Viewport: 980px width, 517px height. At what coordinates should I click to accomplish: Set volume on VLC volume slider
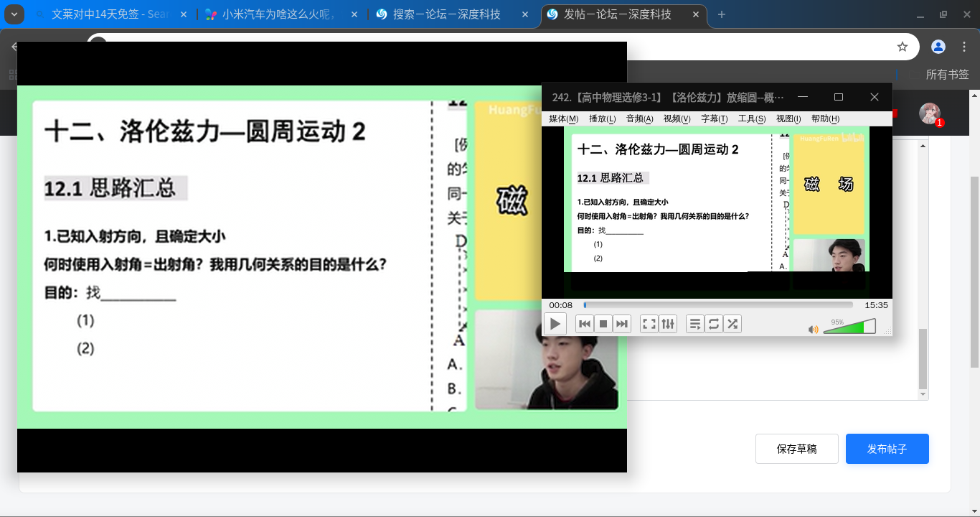click(x=849, y=327)
